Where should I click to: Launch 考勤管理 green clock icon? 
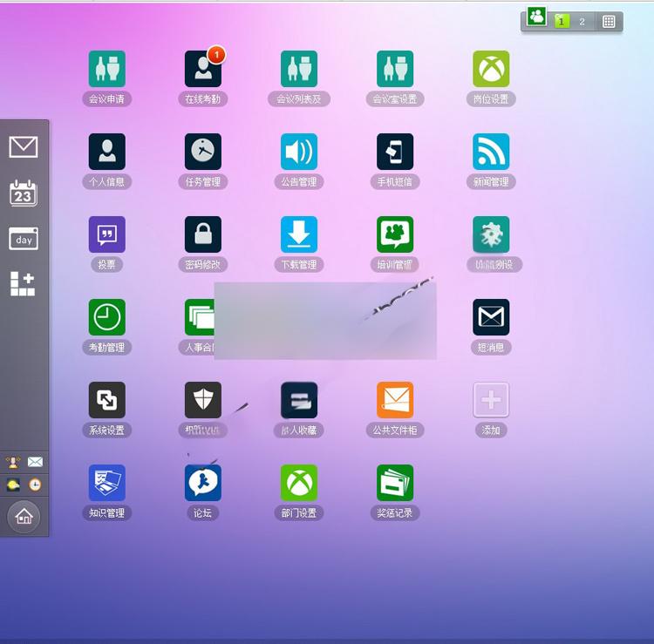(x=106, y=317)
